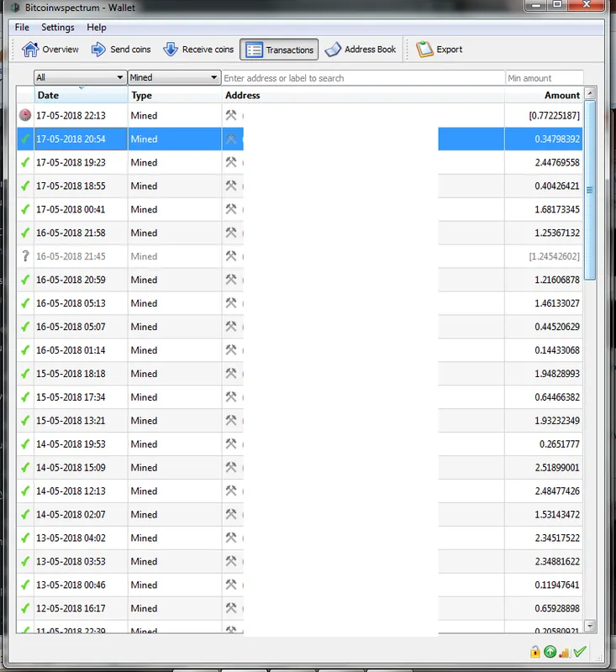Open the Send coins page

121,50
